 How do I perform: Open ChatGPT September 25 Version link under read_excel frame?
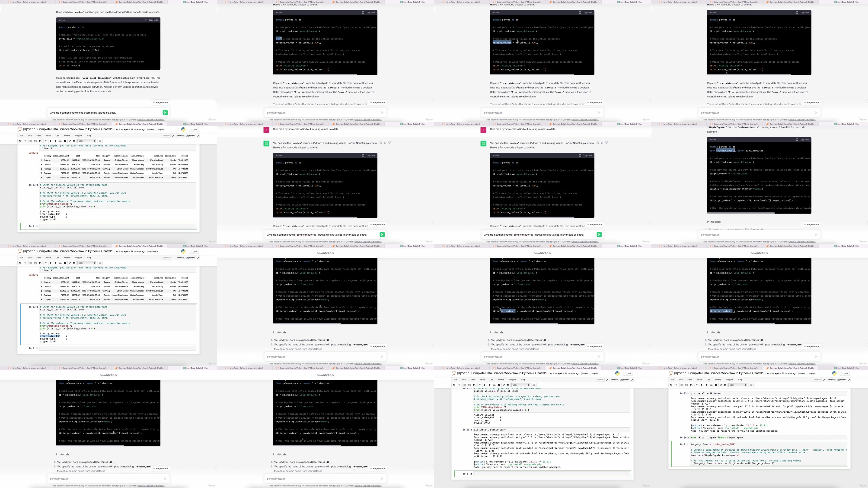[151, 120]
